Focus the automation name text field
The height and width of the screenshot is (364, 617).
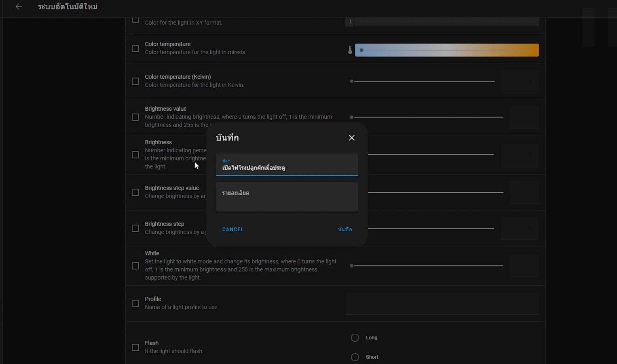[287, 167]
